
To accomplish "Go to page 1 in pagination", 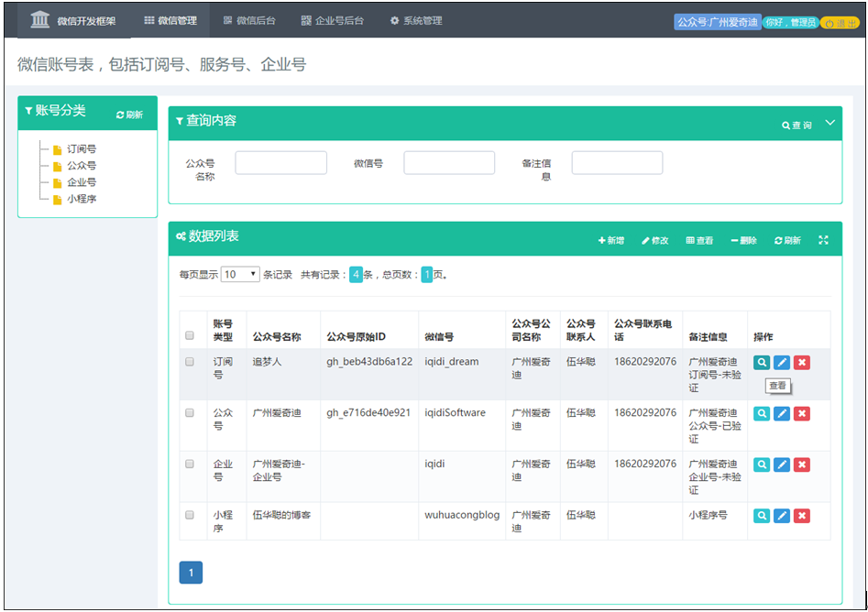I will (191, 573).
